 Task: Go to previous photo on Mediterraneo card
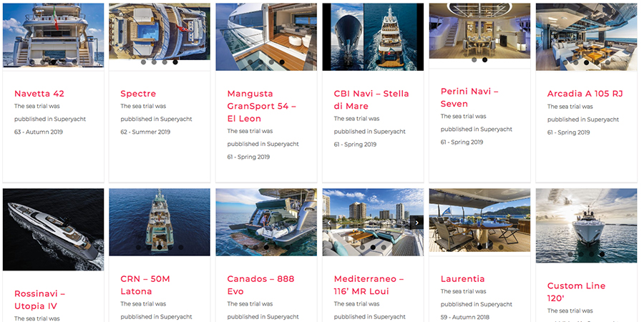point(328,223)
